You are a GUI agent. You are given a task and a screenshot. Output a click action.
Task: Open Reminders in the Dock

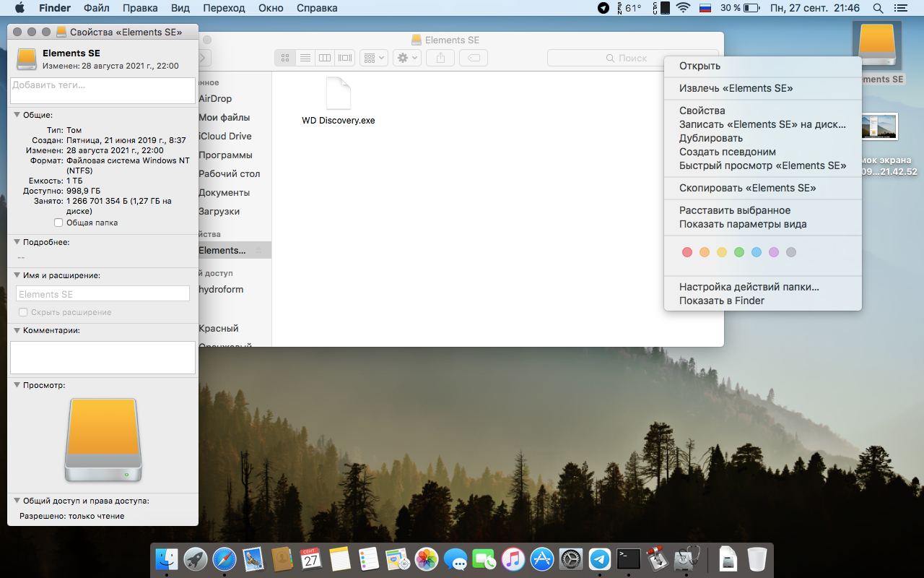point(369,558)
